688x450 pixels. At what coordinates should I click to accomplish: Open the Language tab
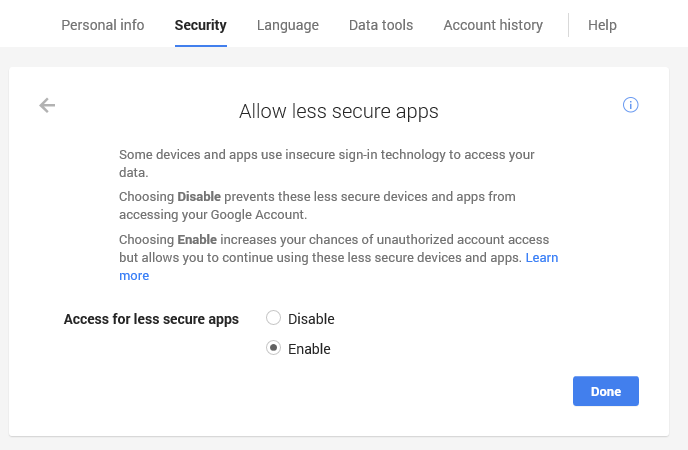288,25
